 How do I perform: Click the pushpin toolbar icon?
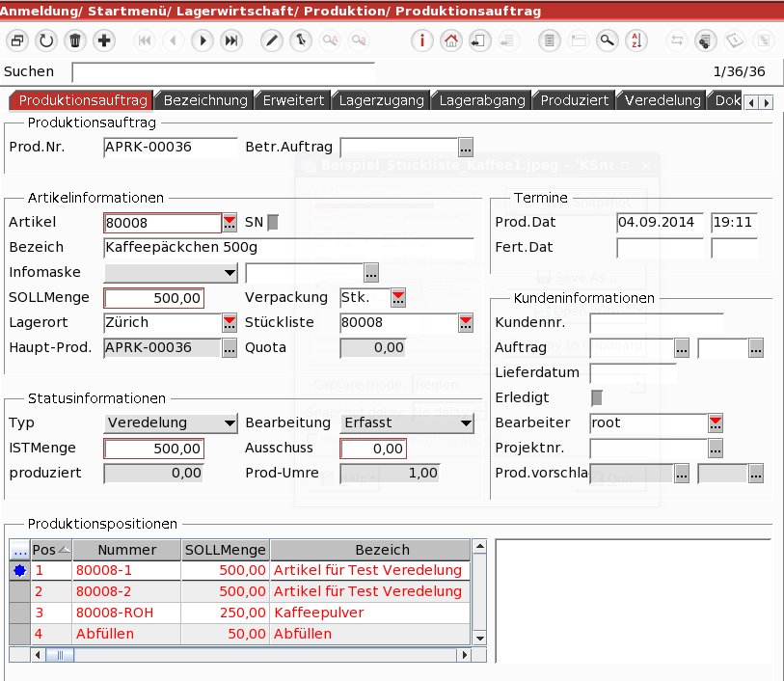pos(301,41)
